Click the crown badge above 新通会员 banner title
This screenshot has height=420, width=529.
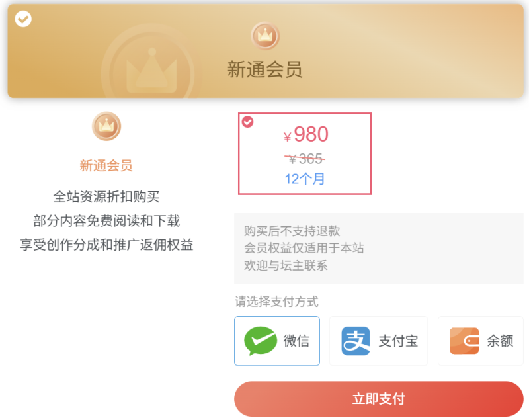[x=264, y=36]
